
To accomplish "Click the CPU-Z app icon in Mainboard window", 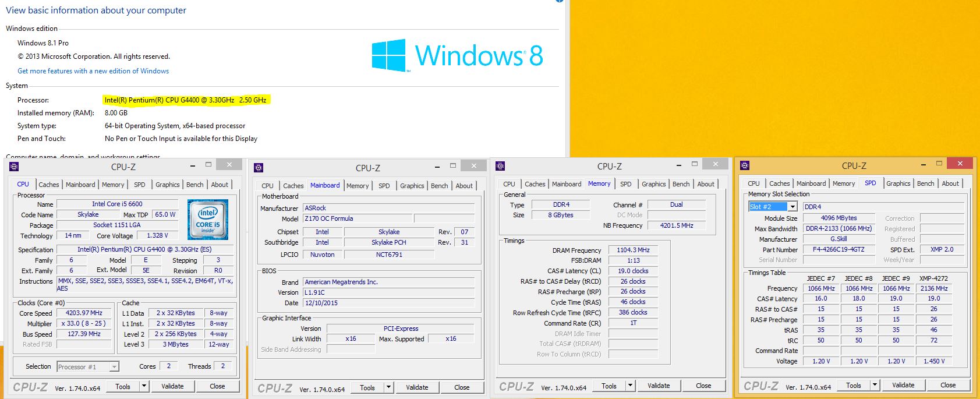I will (259, 168).
